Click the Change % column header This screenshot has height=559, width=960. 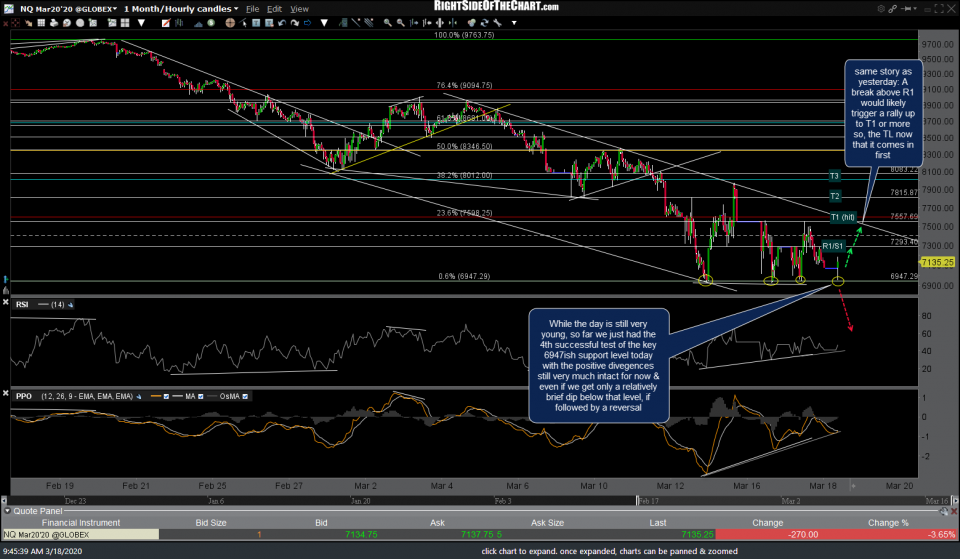point(888,522)
